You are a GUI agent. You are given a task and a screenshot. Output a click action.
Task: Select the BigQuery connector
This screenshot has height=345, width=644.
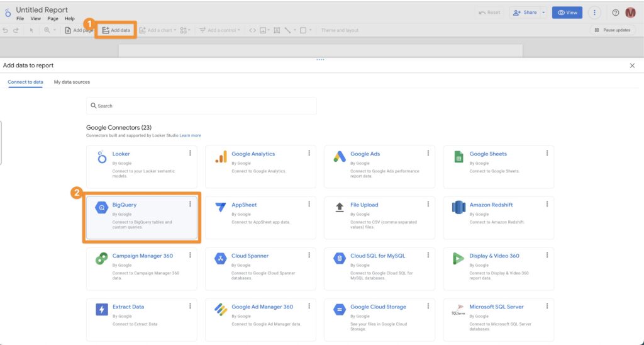pos(142,218)
